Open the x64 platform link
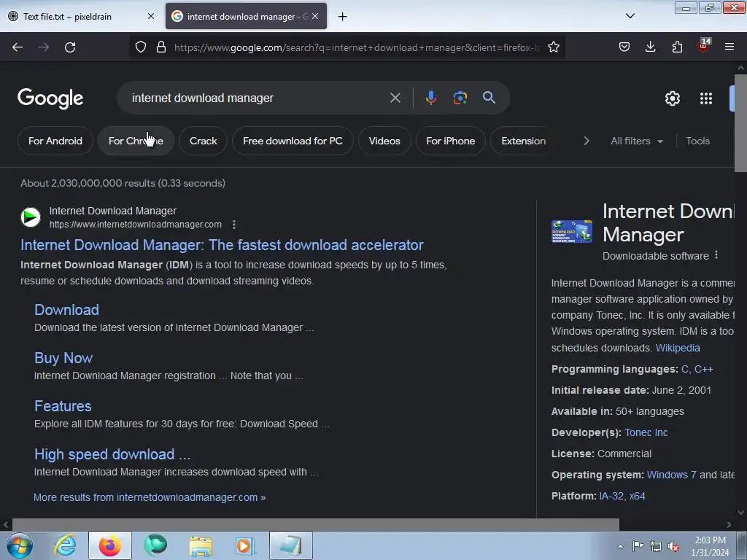Screen dimensions: 747x560 (637, 496)
